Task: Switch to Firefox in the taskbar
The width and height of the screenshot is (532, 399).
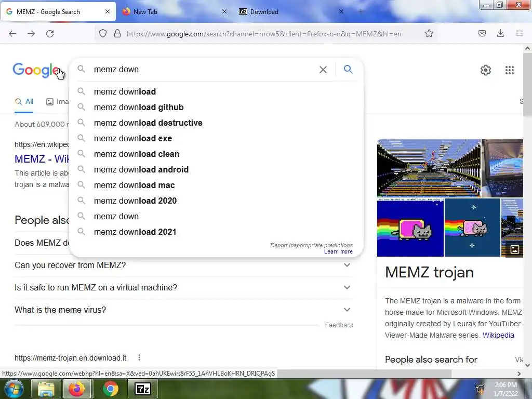Action: click(77, 389)
